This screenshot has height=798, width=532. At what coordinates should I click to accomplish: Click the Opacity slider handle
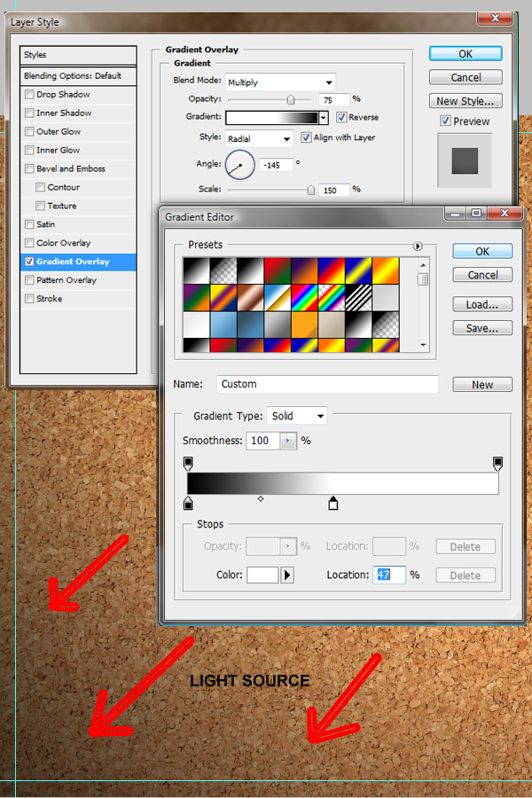pos(291,99)
